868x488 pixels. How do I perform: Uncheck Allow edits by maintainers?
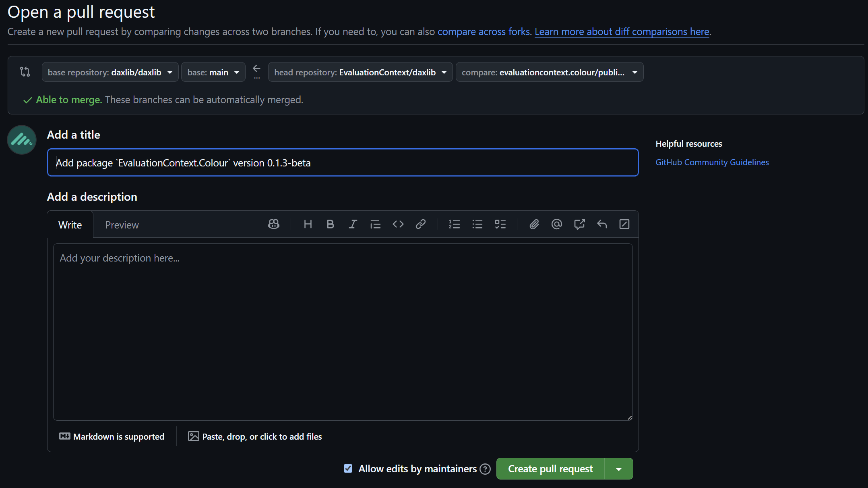[347, 469]
